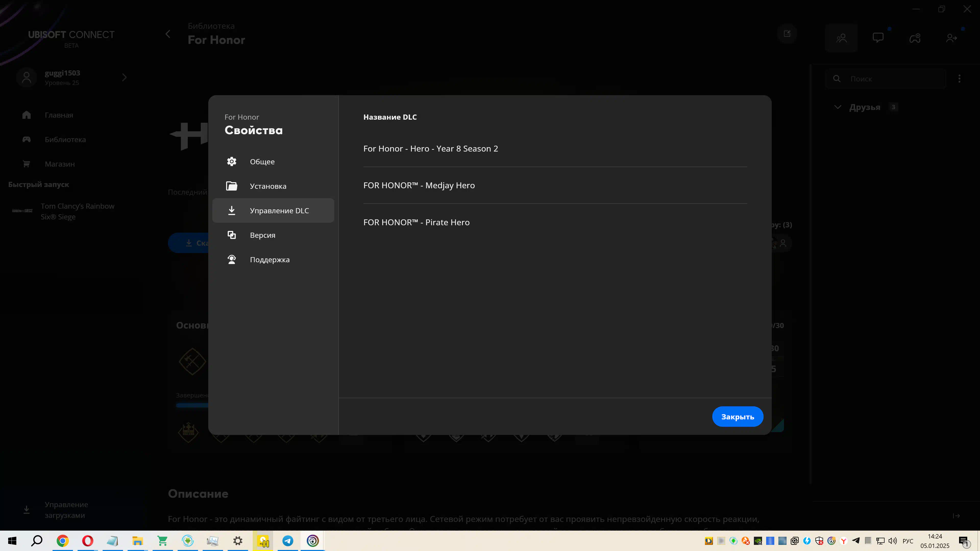This screenshot has height=551, width=980.
Task: Click the Закрыть button
Action: 737,416
